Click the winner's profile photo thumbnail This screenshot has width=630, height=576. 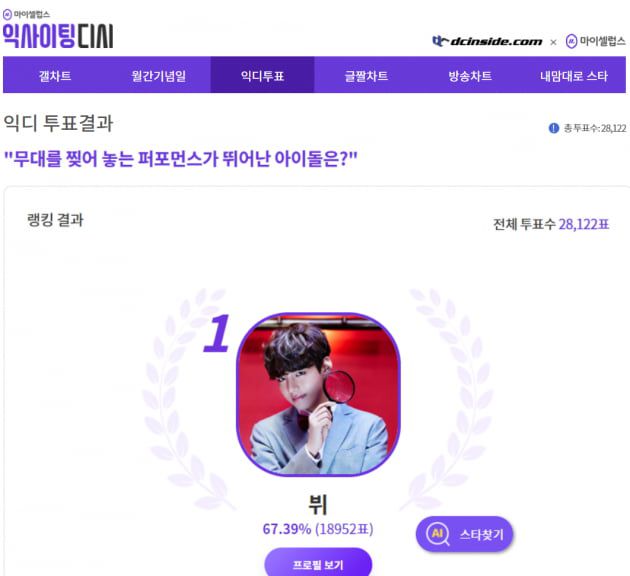pos(318,394)
